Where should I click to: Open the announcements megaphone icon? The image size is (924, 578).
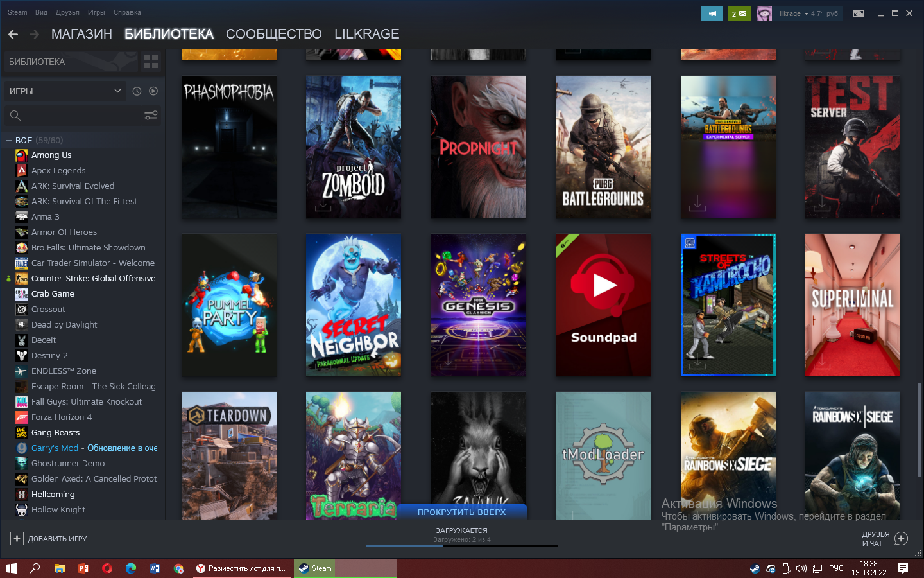(x=712, y=13)
